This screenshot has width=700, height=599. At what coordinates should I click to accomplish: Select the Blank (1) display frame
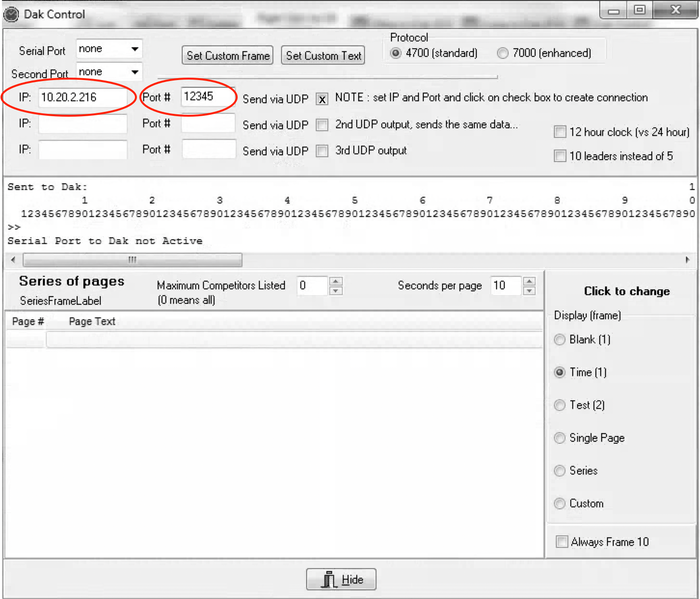click(560, 340)
